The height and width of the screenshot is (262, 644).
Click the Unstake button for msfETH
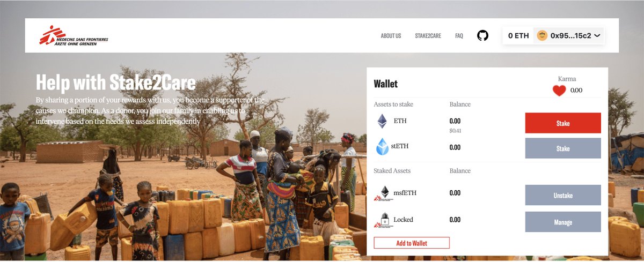(563, 196)
